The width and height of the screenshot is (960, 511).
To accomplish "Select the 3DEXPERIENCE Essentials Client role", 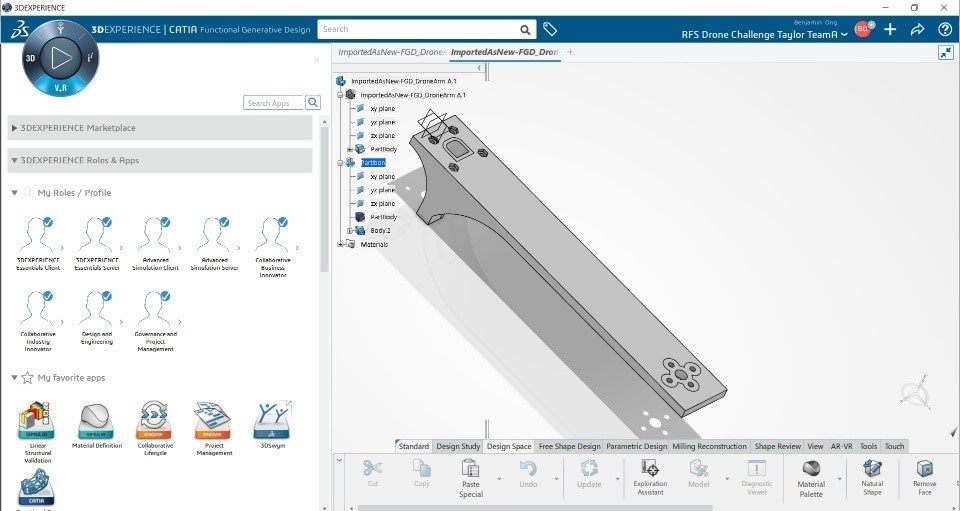I will click(38, 244).
